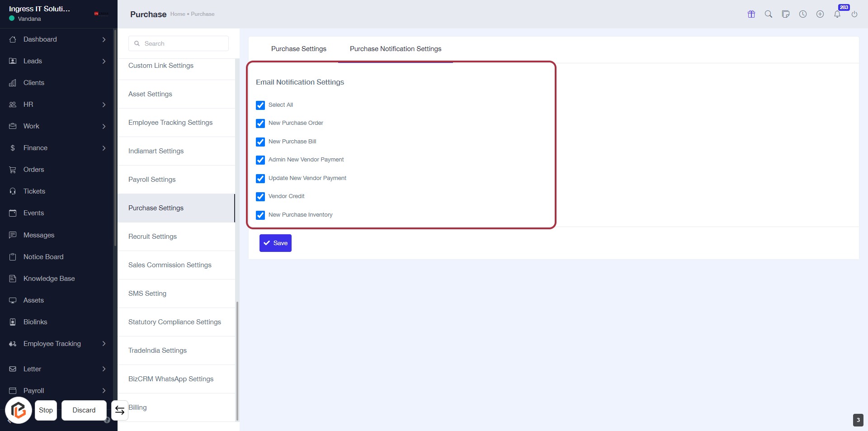
Task: Click the power logout icon
Action: coord(854,14)
